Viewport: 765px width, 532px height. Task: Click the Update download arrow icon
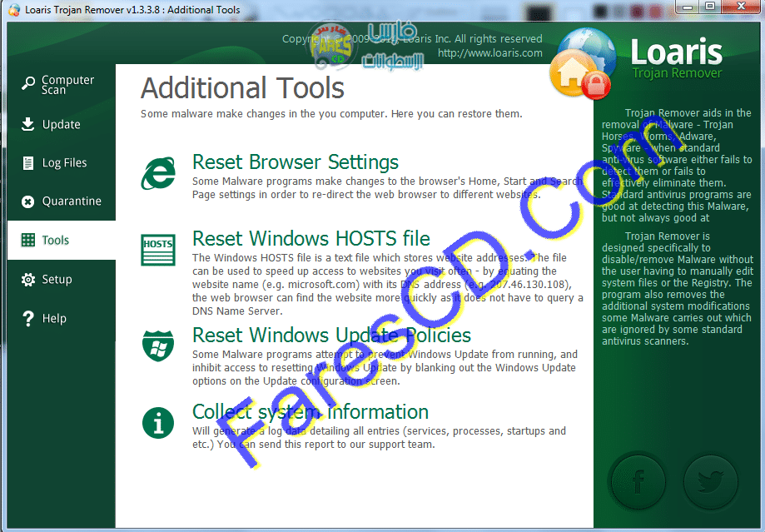28,124
